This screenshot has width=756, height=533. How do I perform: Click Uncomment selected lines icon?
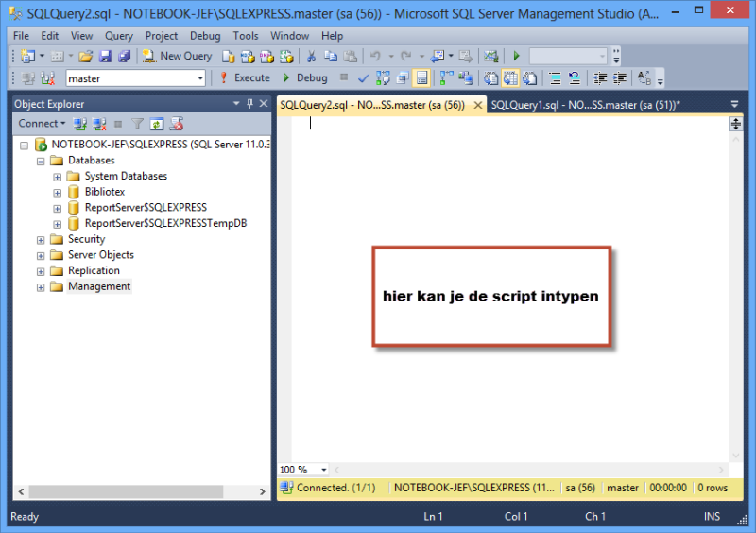(x=575, y=78)
